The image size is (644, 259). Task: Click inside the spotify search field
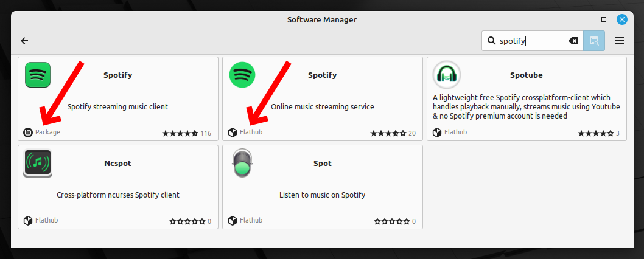click(532, 41)
